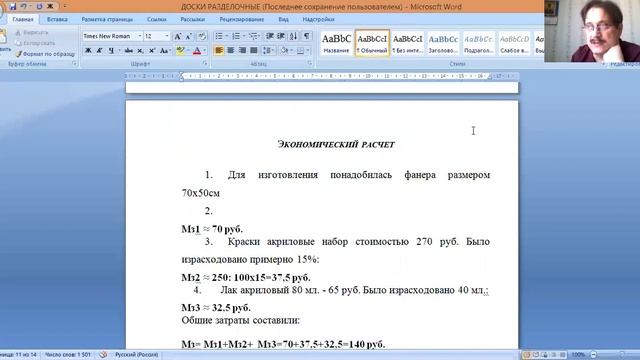Open the clipboard pane launcher
Image resolution: width=640 pixels, height=360 pixels.
(74, 64)
